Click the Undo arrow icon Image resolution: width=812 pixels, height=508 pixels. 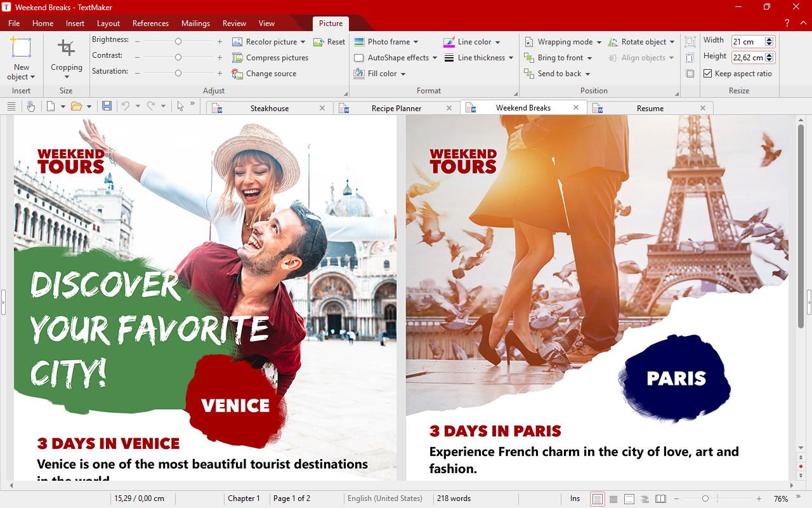pyautogui.click(x=126, y=106)
